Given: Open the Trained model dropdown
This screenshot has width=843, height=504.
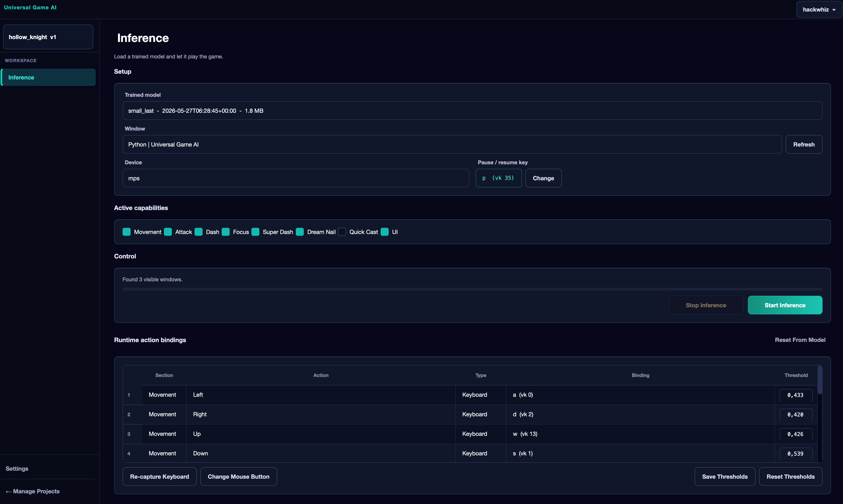Looking at the screenshot, I should 472,111.
